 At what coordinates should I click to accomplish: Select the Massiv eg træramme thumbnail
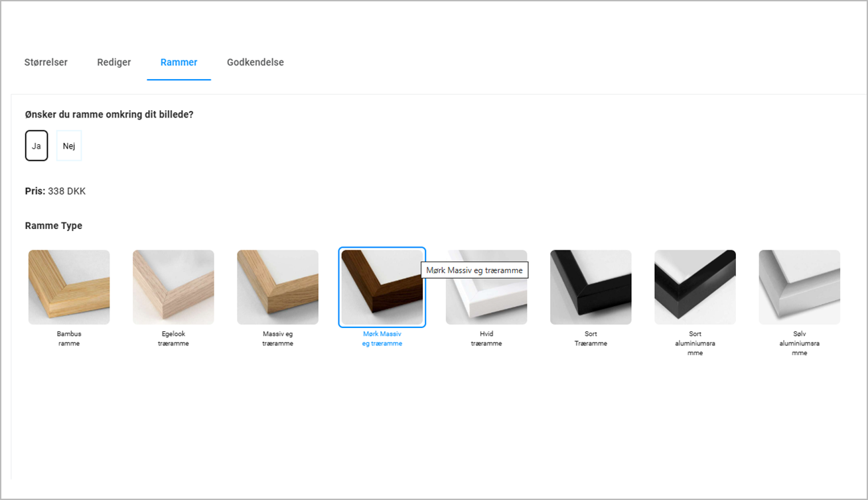tap(277, 287)
